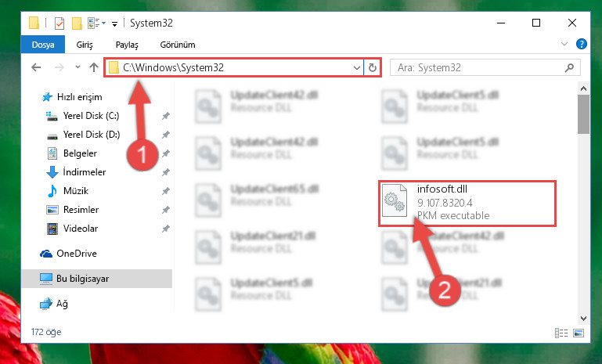Viewport: 602px width, 364px height.
Task: Select the infosoft.dll file
Action: click(x=467, y=203)
